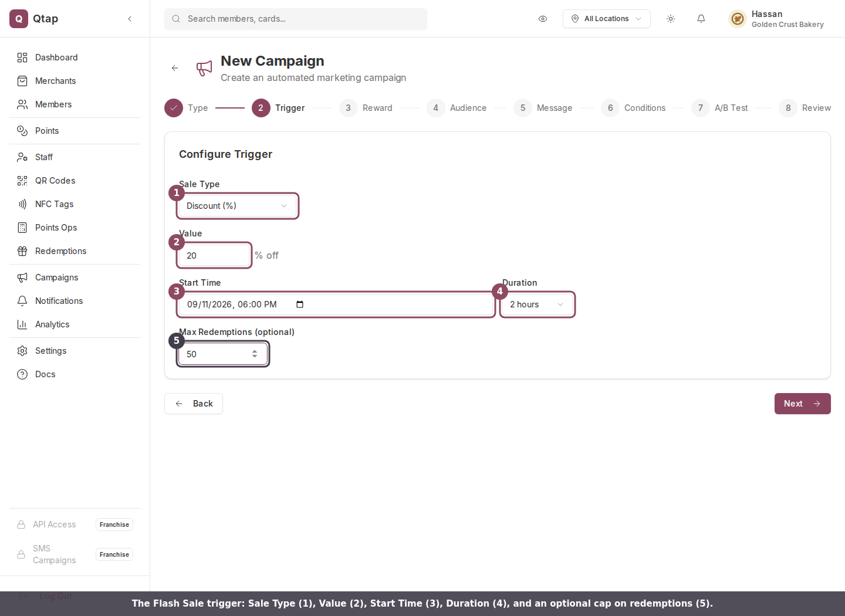Open the All Locations dropdown

pos(607,19)
